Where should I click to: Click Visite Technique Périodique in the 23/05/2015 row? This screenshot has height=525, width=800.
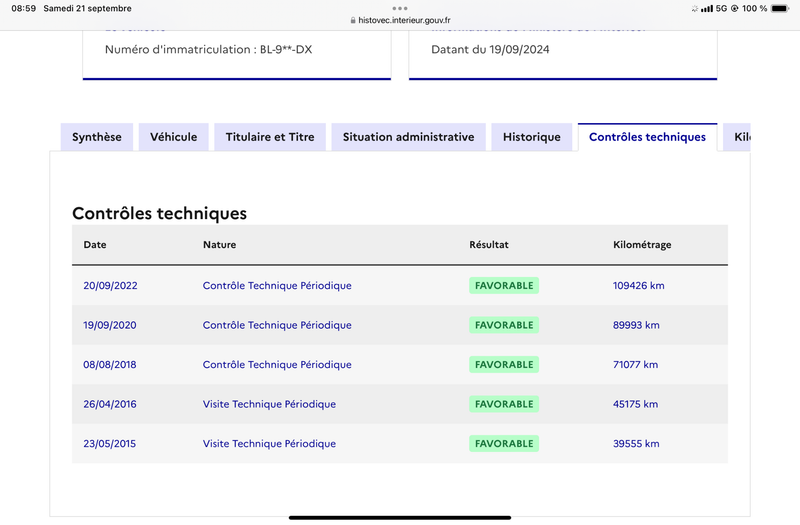pyautogui.click(x=269, y=444)
